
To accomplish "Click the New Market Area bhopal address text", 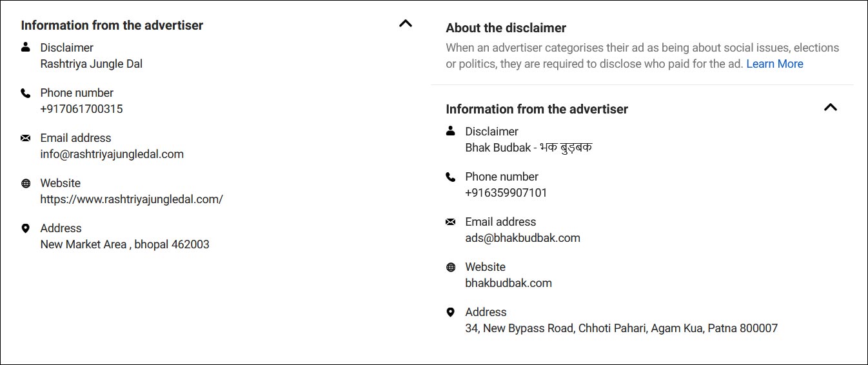I will click(x=124, y=244).
